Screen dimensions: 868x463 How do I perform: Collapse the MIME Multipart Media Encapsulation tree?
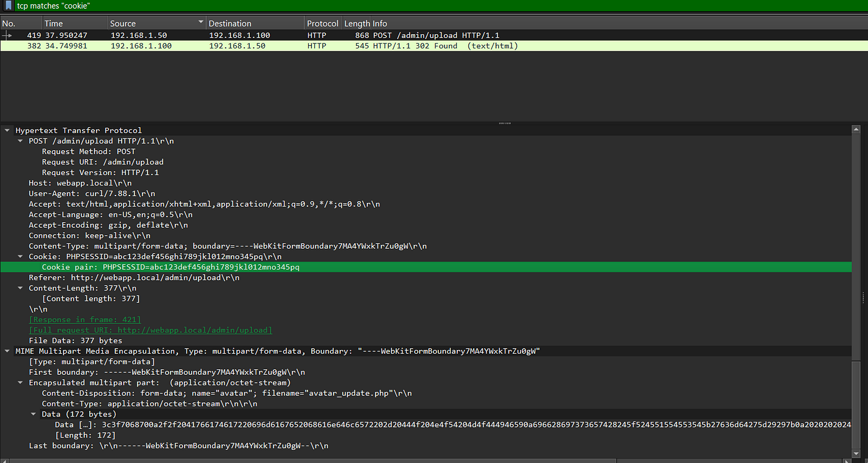click(x=7, y=351)
